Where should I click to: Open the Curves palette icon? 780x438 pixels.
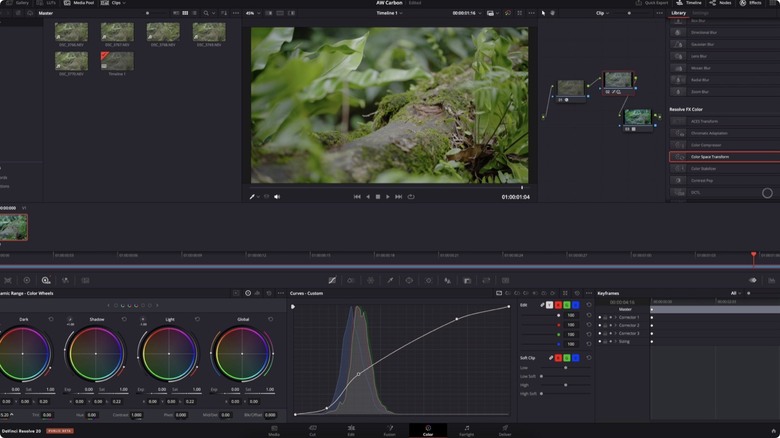point(332,280)
